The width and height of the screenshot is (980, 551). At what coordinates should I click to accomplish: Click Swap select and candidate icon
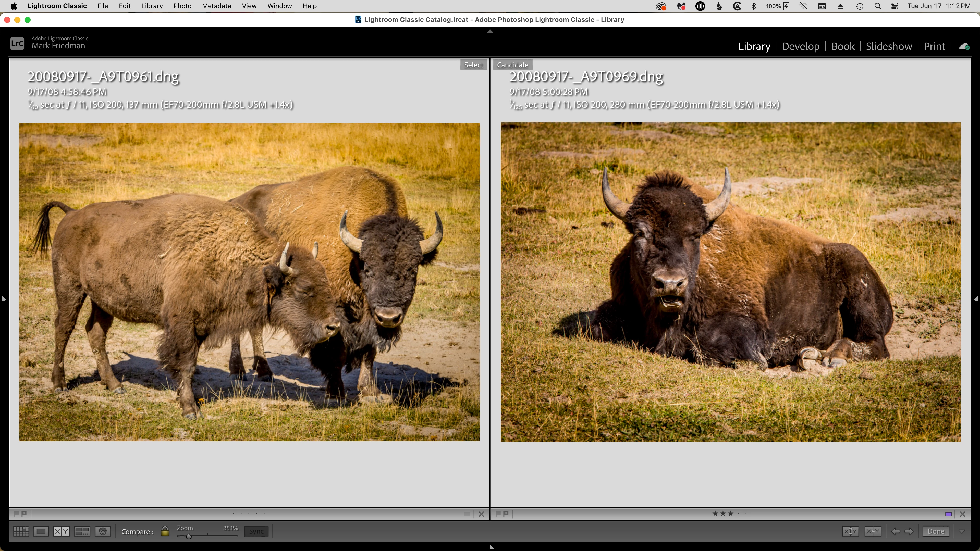(850, 532)
